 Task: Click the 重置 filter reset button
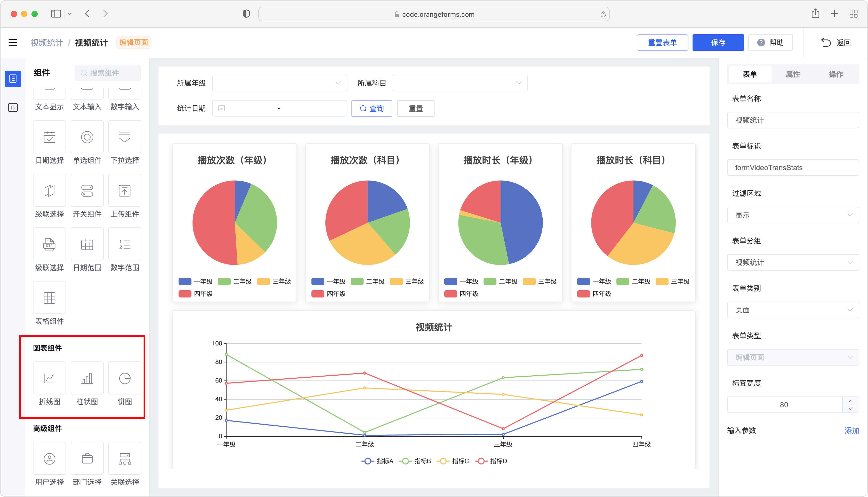coord(416,109)
